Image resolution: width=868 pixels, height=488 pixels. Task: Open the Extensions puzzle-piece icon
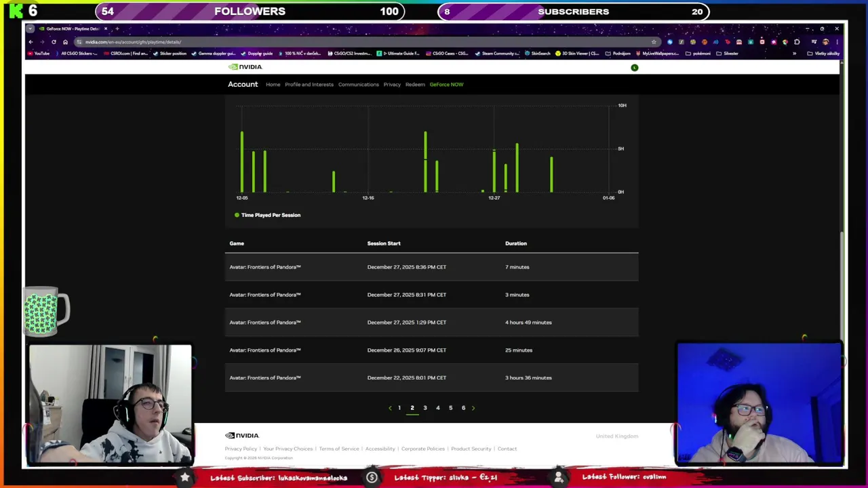(797, 42)
